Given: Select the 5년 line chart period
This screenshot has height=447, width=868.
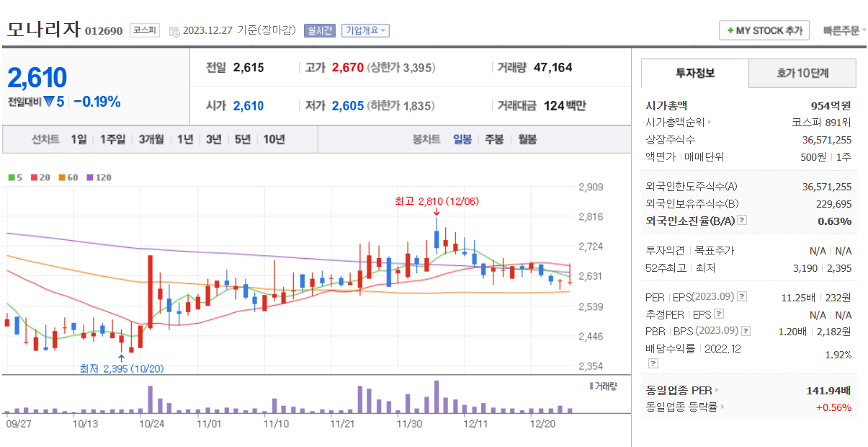Looking at the screenshot, I should click(x=243, y=140).
